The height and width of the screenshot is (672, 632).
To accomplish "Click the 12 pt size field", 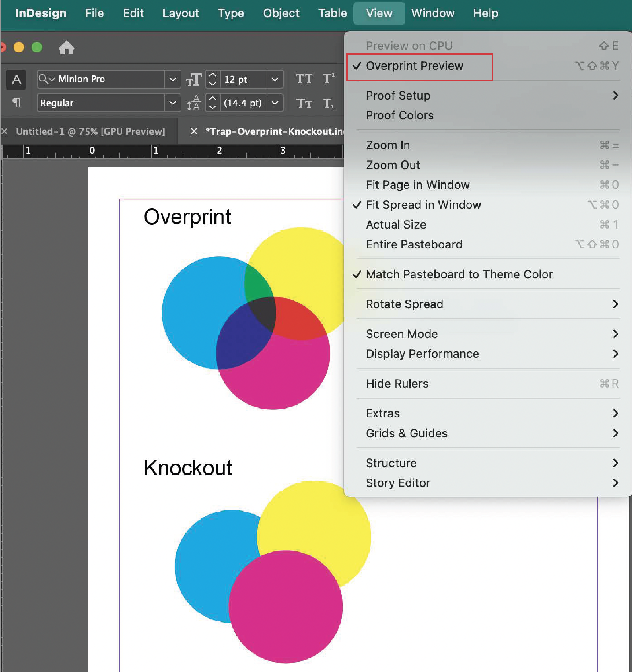I will (243, 79).
